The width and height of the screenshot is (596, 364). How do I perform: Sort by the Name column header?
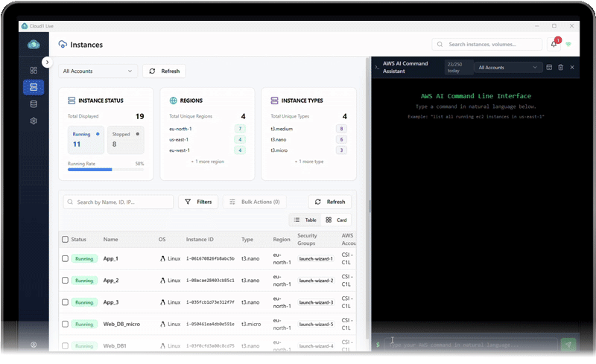point(110,240)
